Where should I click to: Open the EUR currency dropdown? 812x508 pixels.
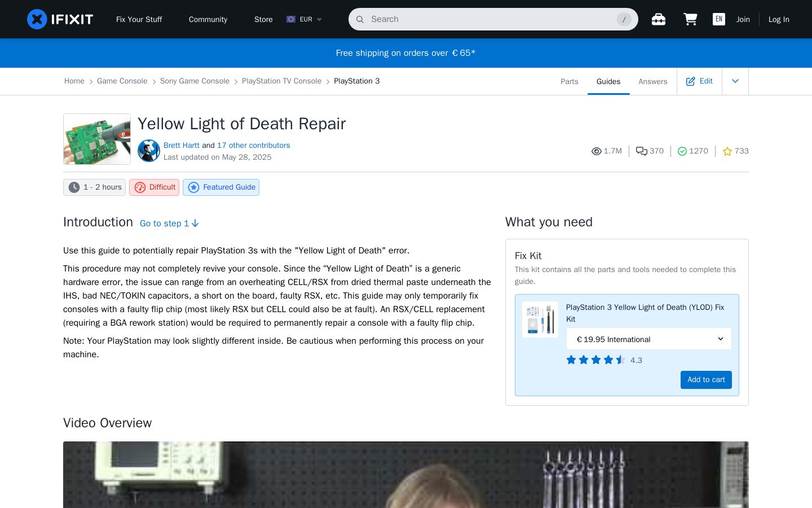304,19
